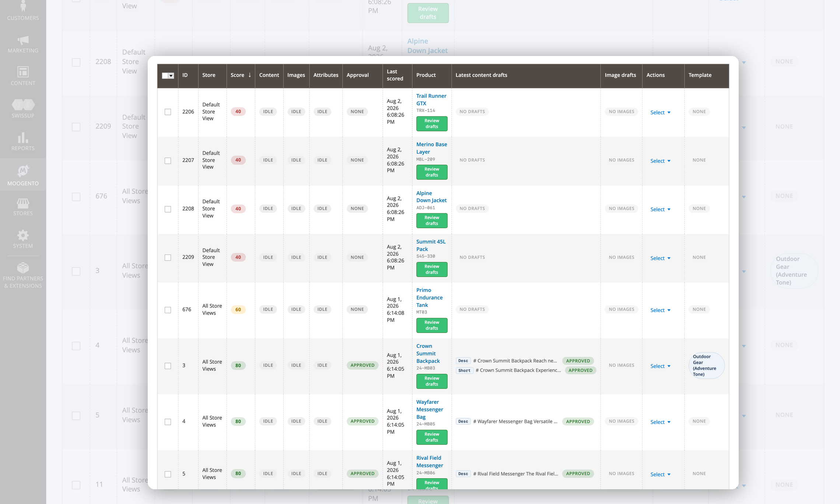Click the Outdoor Gear (Adventure Tone) template tag

tap(706, 365)
